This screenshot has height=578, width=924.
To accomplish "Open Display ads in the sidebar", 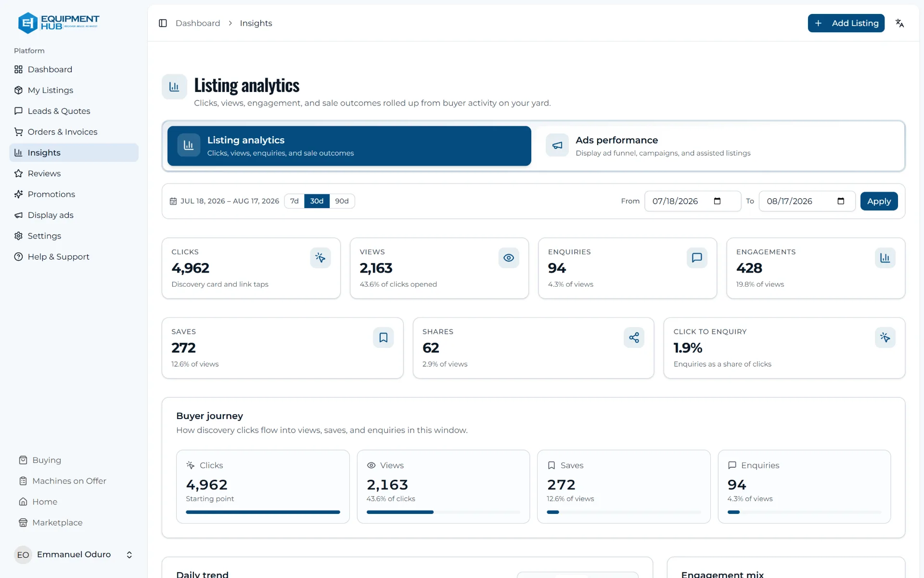I will (74, 215).
